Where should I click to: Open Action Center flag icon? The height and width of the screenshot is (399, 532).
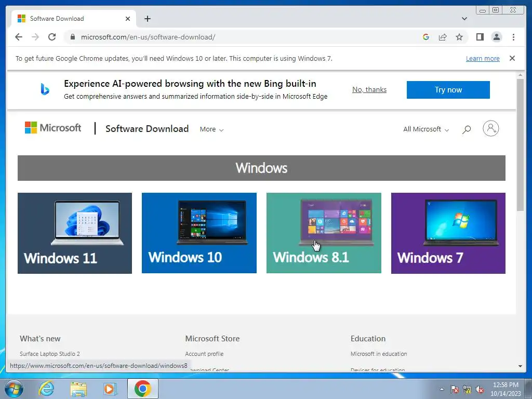[x=455, y=390]
